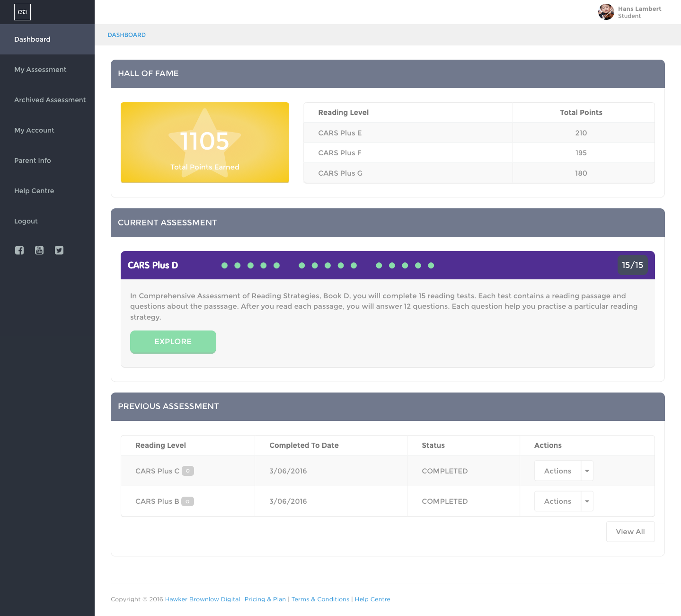Viewport: 681px width, 616px height.
Task: Select Logout in the sidebar
Action: pyautogui.click(x=47, y=221)
